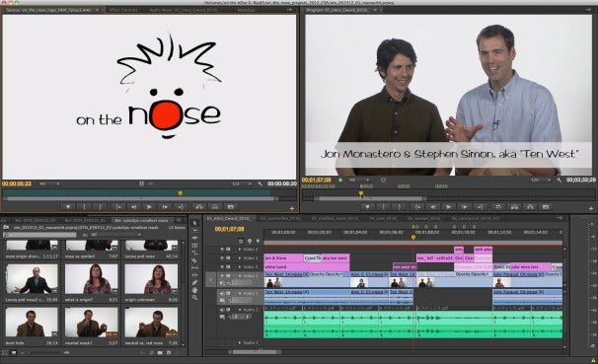Screen dimensions: 598x364
Task: Select the Ripple Edit tool
Action: 194,238
